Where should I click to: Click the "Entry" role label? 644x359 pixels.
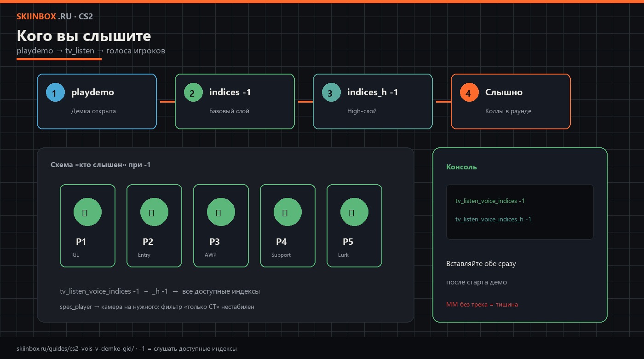144,255
